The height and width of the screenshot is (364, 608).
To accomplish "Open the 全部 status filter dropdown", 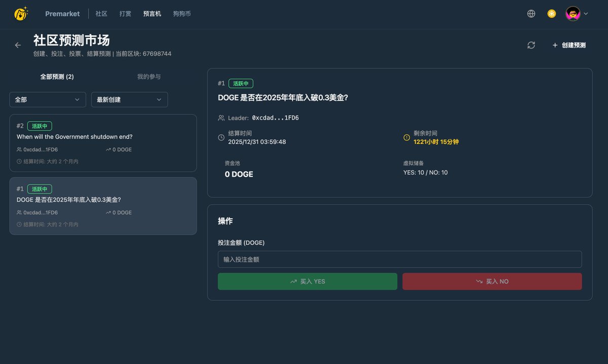I will tap(48, 100).
